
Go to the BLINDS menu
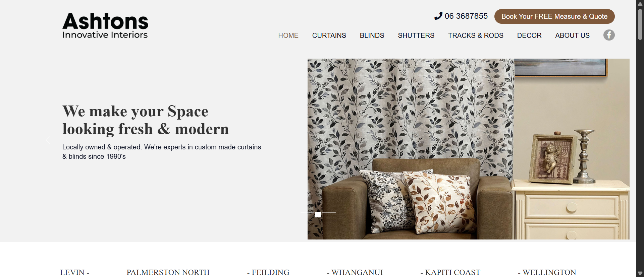click(x=372, y=36)
